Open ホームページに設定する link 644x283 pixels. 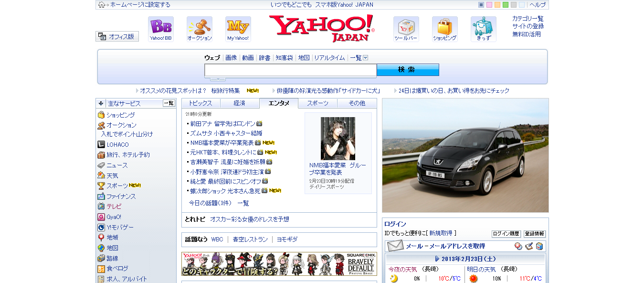pyautogui.click(x=140, y=5)
